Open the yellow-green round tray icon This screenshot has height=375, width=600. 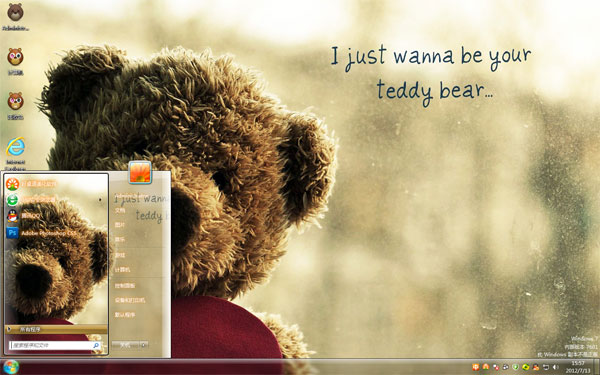pyautogui.click(x=525, y=367)
